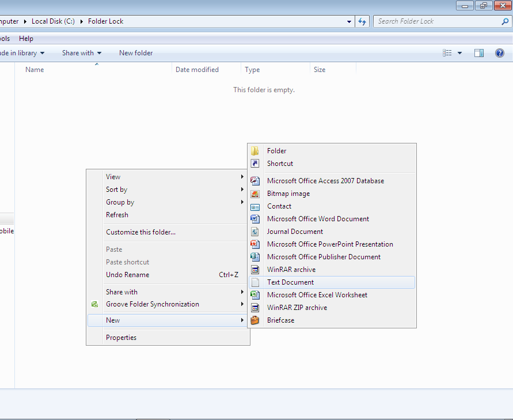Click the Bitmap image icon

(255, 194)
